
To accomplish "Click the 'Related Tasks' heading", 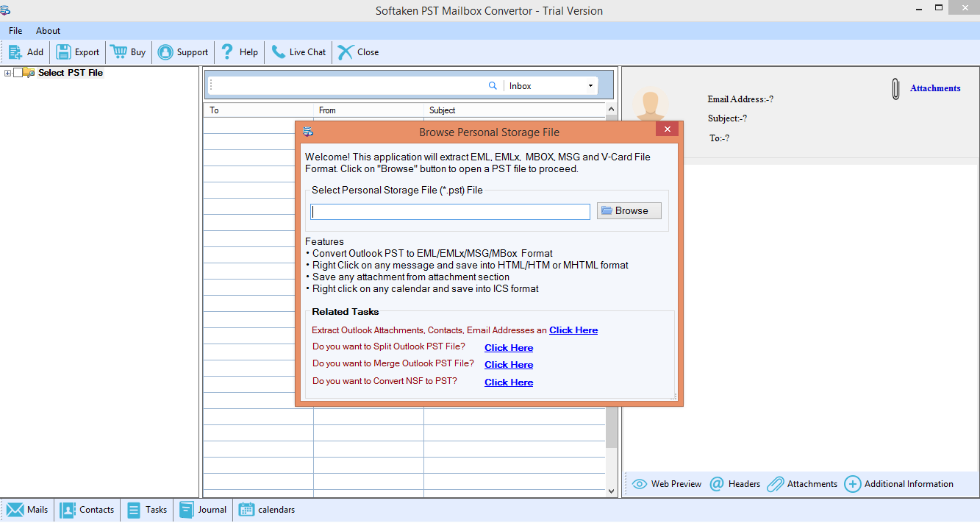I will (x=346, y=312).
